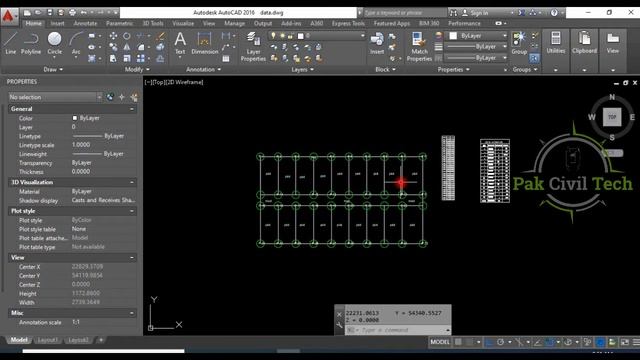Image resolution: width=640 pixels, height=360 pixels.
Task: Open the No selection dropdown
Action: [55, 97]
